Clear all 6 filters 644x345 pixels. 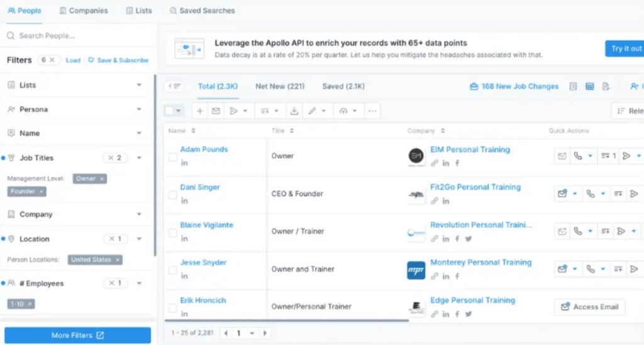52,60
